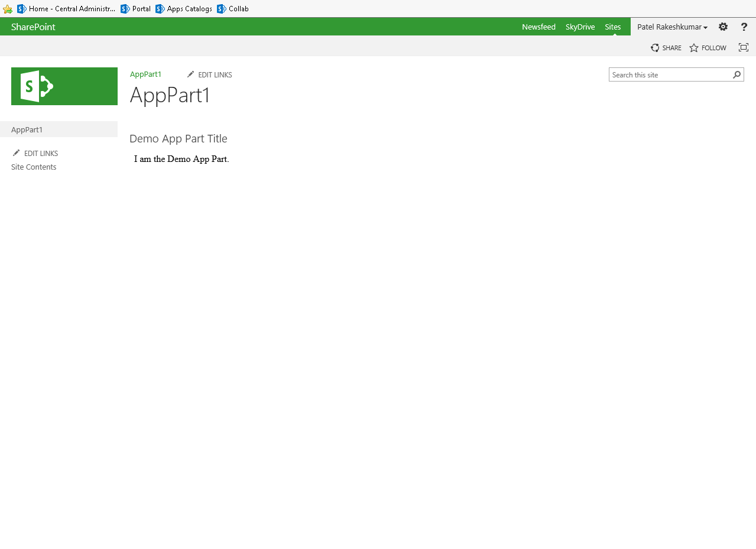756x549 pixels.
Task: Open the Patel Rakeshkumar user menu
Action: [x=672, y=27]
